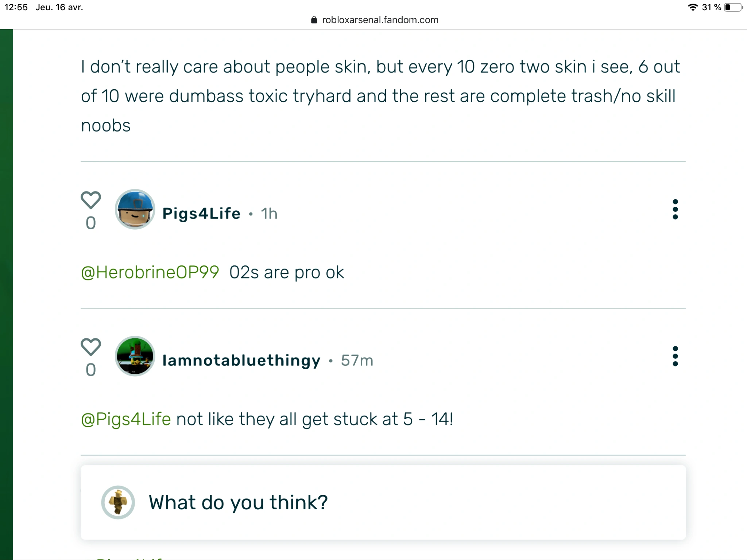This screenshot has height=560, width=747.
Task: Tap the like count under Pigs4Life heart
Action: (90, 223)
